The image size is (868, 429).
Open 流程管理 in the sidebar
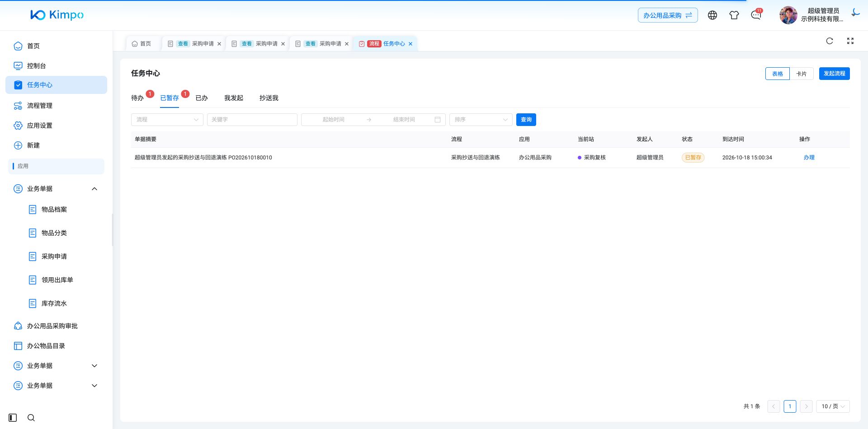tap(56, 106)
